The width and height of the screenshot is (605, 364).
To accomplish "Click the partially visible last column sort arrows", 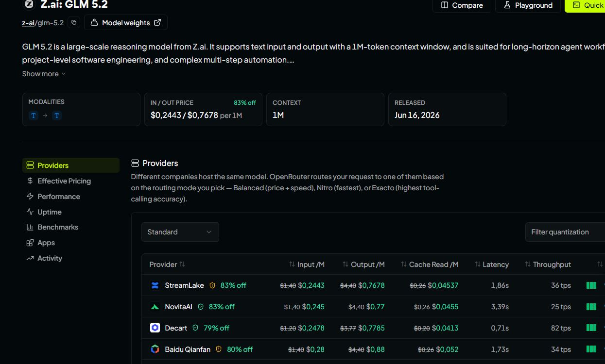I will [600, 265].
